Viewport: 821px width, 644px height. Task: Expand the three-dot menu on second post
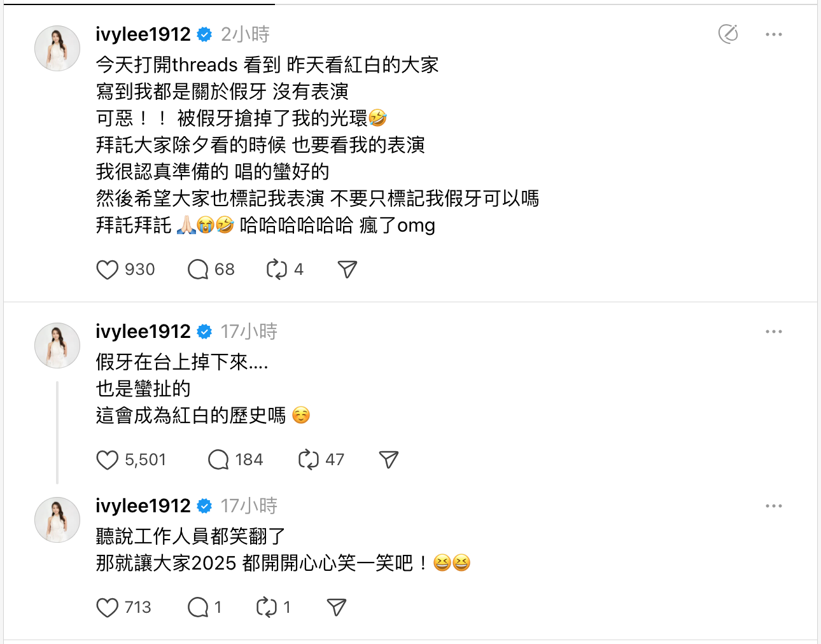(773, 332)
